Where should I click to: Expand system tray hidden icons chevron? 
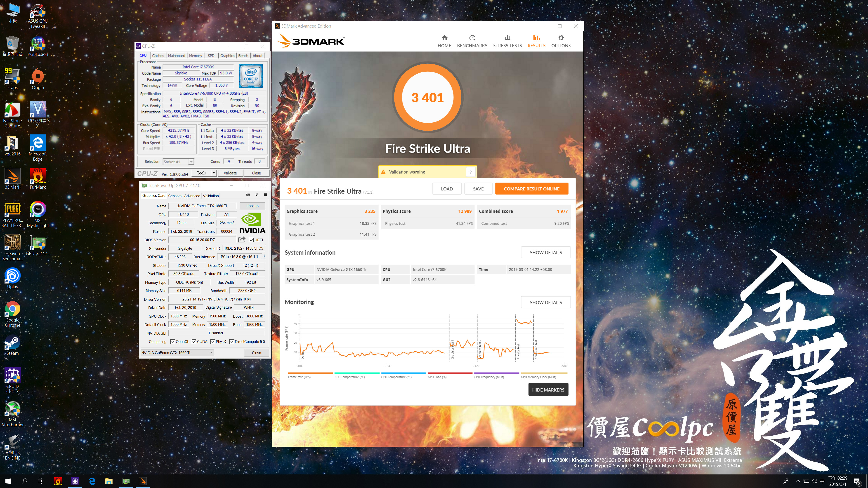797,481
